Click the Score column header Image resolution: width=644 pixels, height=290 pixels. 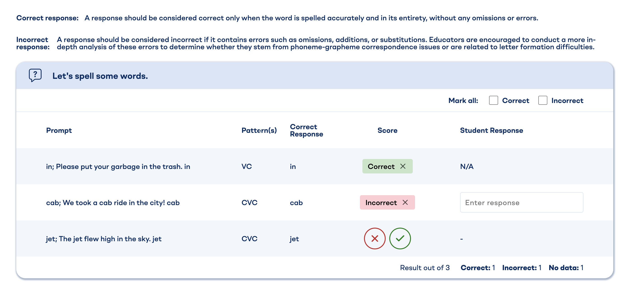pos(387,130)
